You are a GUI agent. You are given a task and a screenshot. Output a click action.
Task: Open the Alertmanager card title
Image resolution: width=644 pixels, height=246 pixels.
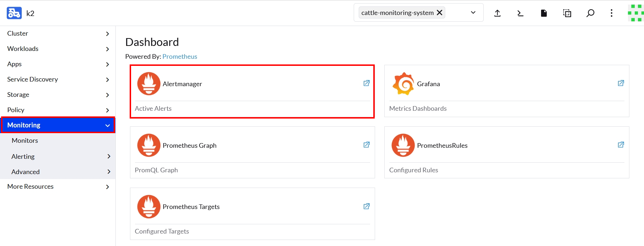click(x=182, y=84)
